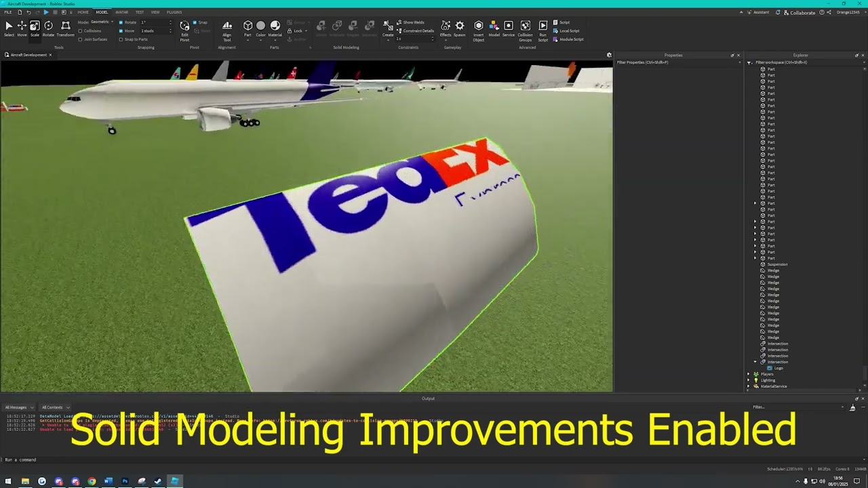Open the Service insert dialog
Viewport: 868px width, 488px height.
tap(509, 28)
